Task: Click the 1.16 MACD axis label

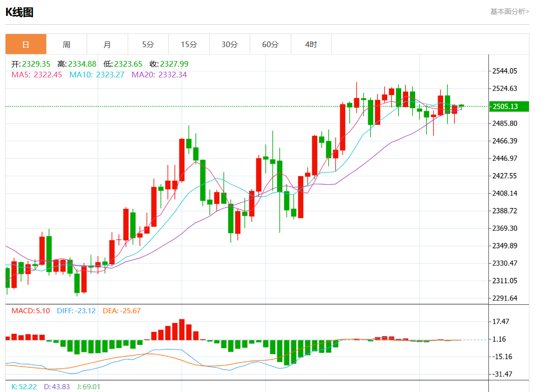Action: tap(500, 339)
